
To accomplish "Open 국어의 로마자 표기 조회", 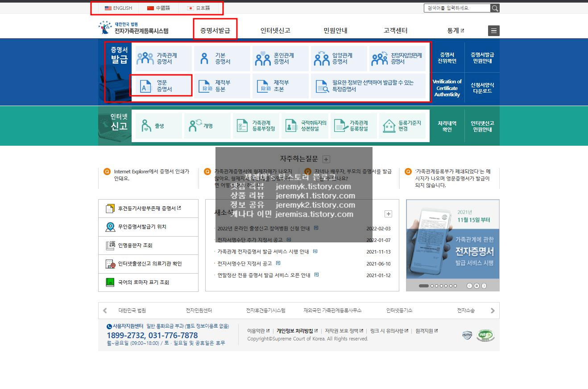I will pos(148,283).
